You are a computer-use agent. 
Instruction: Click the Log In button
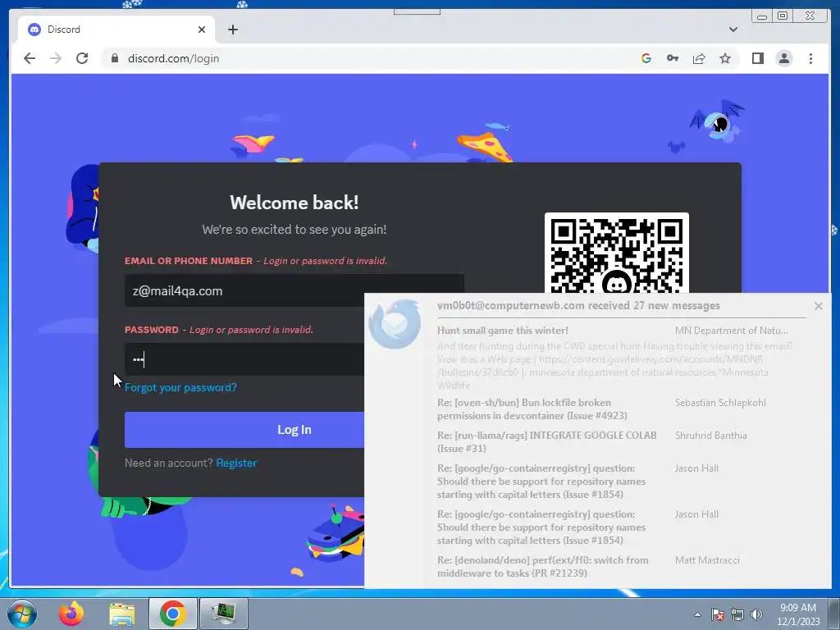click(244, 430)
